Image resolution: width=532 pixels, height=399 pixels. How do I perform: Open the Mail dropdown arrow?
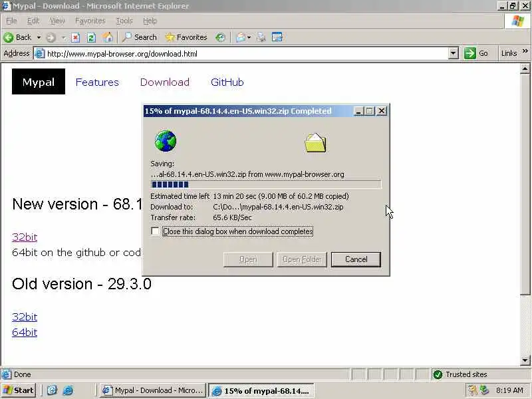(x=249, y=38)
